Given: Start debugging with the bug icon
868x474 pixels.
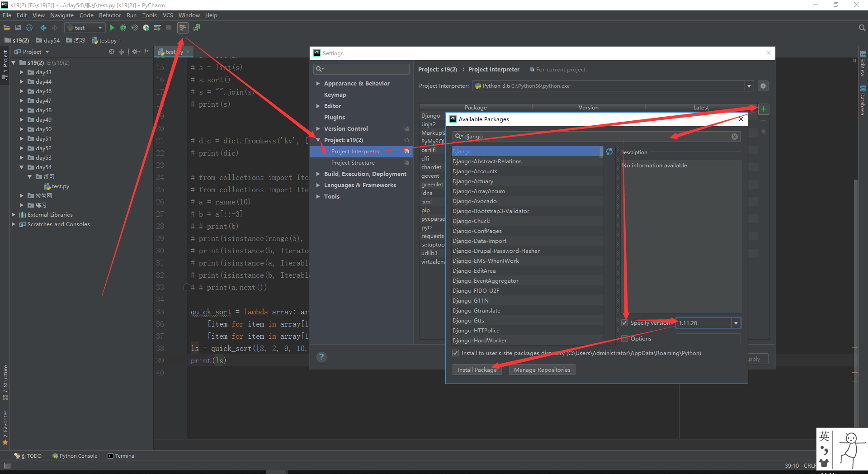Looking at the screenshot, I should [x=123, y=28].
